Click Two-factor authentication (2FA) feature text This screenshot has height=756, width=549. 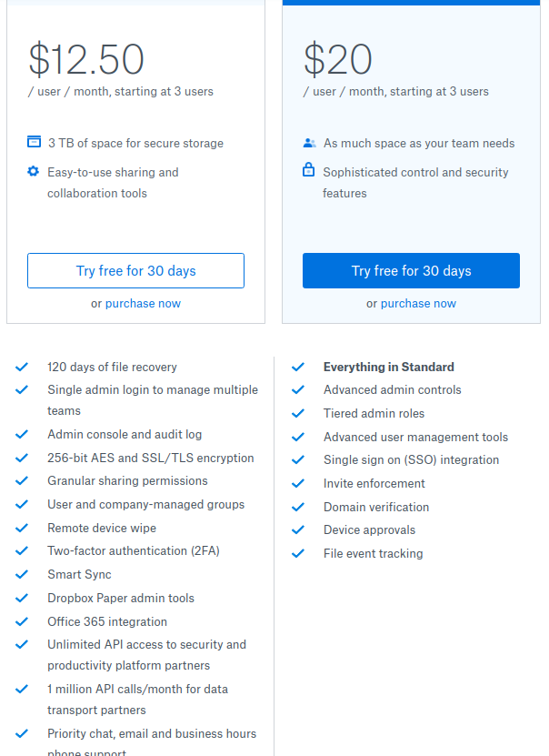click(x=134, y=551)
